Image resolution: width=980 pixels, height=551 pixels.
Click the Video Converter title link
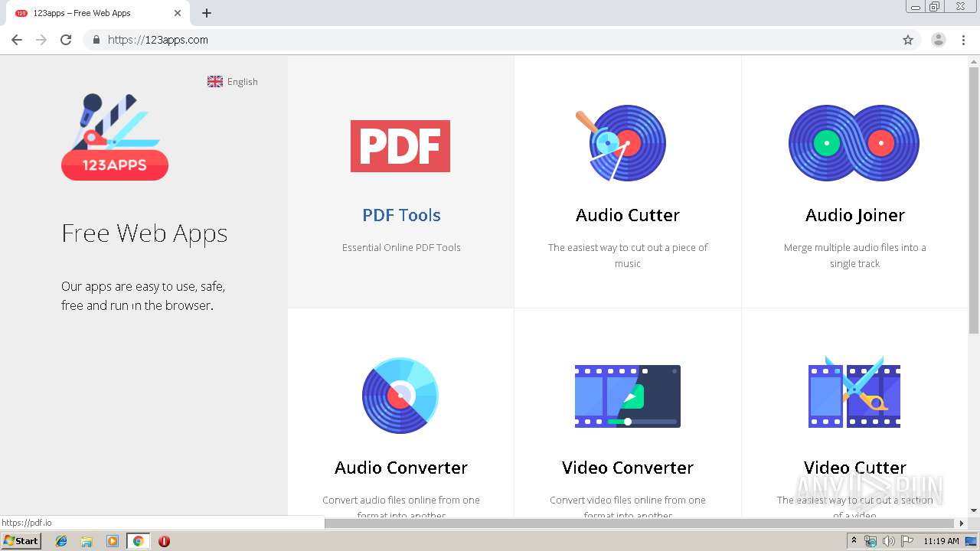coord(628,468)
